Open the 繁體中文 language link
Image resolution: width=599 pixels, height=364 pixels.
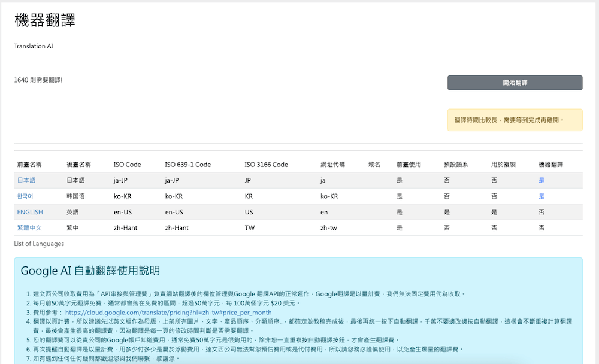[x=29, y=227]
